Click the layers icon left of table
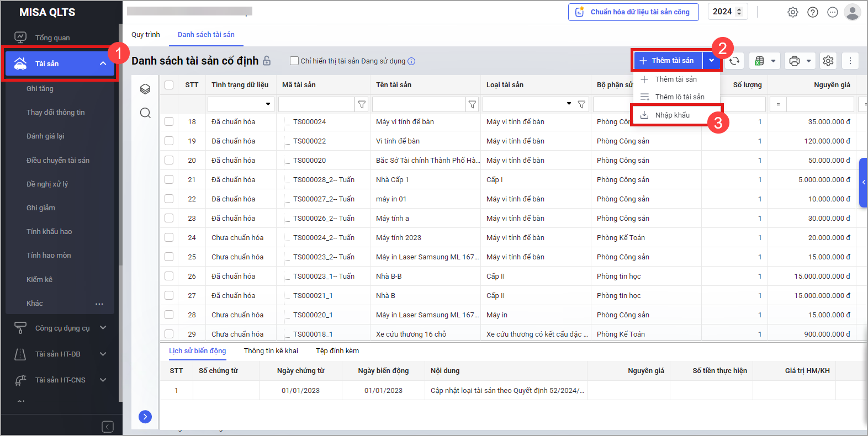The width and height of the screenshot is (868, 436). (x=145, y=89)
